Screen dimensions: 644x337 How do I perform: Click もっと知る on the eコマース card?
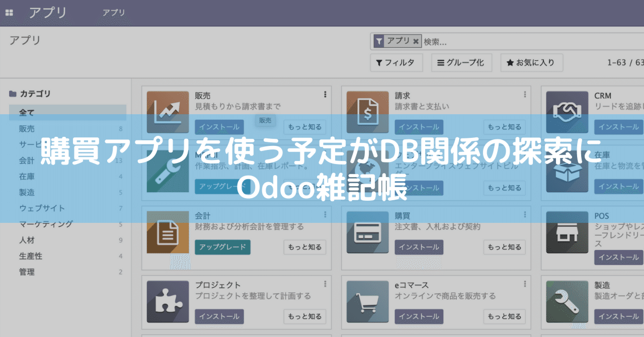(x=504, y=316)
